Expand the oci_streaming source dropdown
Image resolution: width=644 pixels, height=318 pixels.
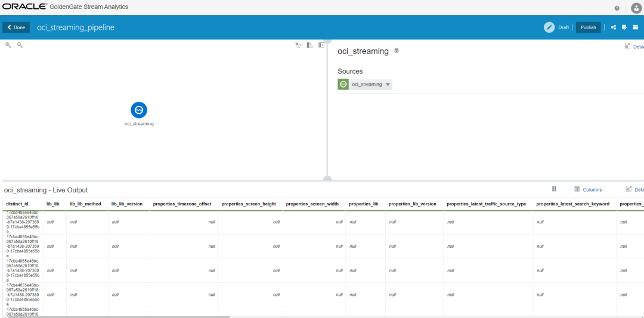388,85
